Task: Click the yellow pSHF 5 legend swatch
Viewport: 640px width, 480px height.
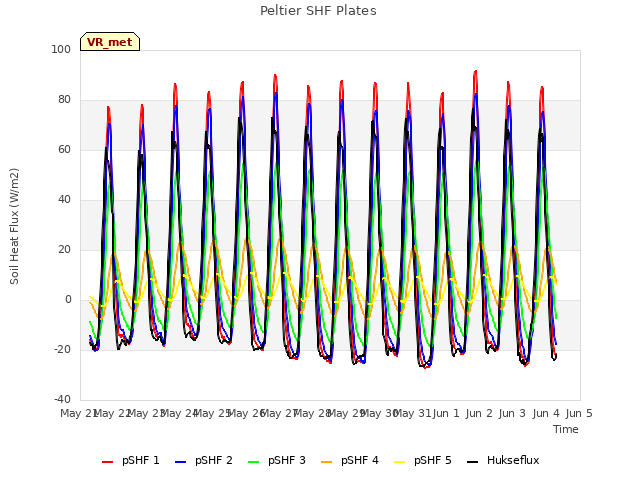Action: coord(400,462)
